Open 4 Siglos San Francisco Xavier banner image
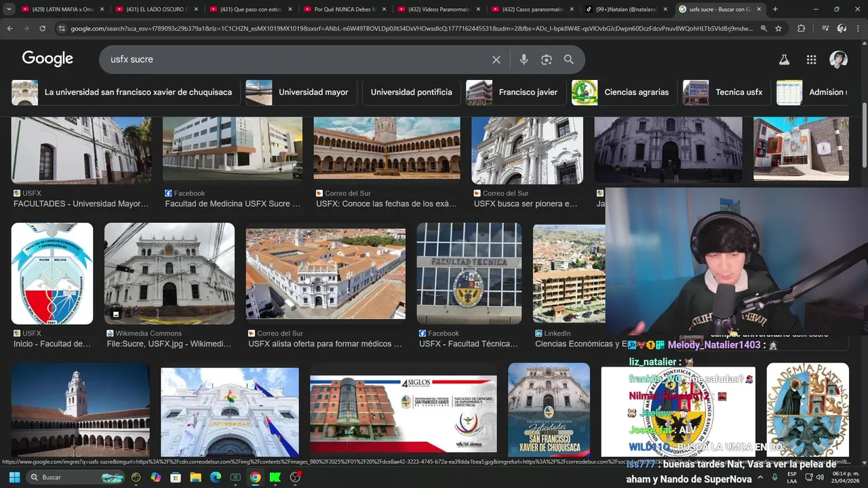Screen dimensions: 868x488 [403, 415]
